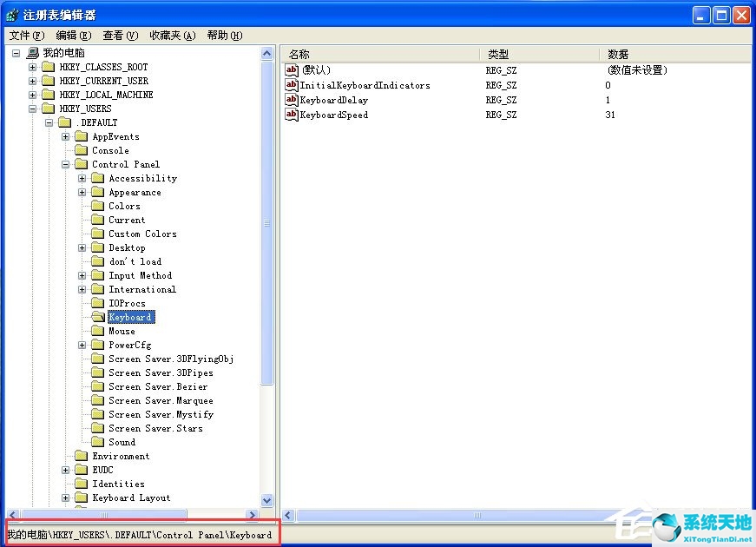Select the Sound key folder icon

click(99, 442)
